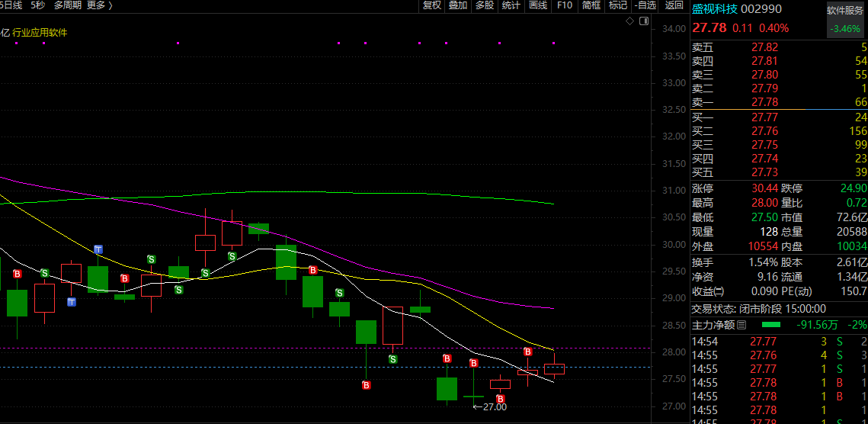Screen dimensions: 868x424
Task: Open the list icon next to 主力净额
Action: (x=741, y=325)
